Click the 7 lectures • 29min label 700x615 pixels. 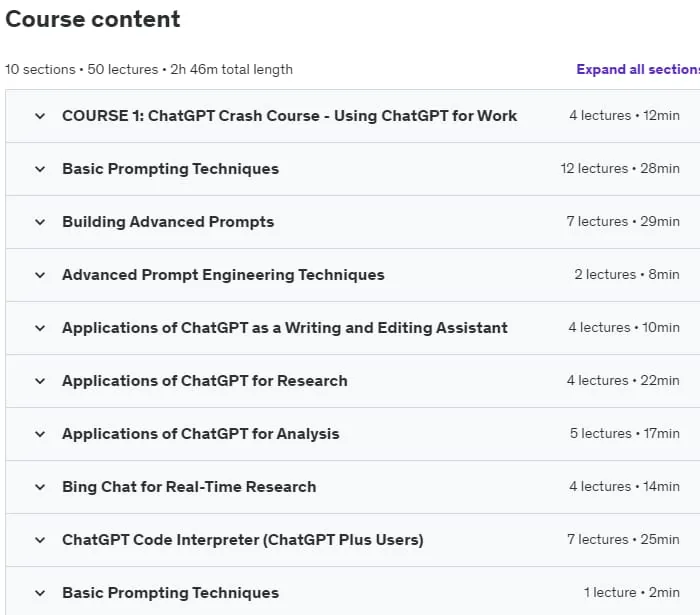coord(623,221)
